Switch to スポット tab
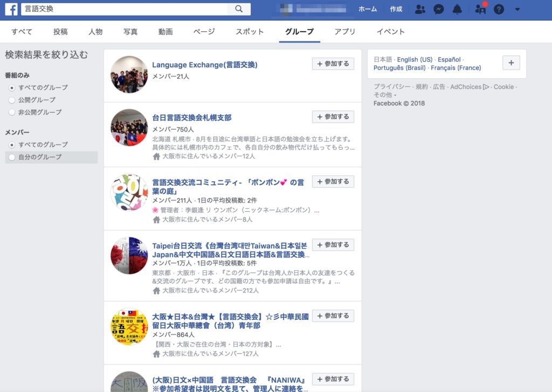Image resolution: width=552 pixels, height=392 pixels. [x=250, y=32]
